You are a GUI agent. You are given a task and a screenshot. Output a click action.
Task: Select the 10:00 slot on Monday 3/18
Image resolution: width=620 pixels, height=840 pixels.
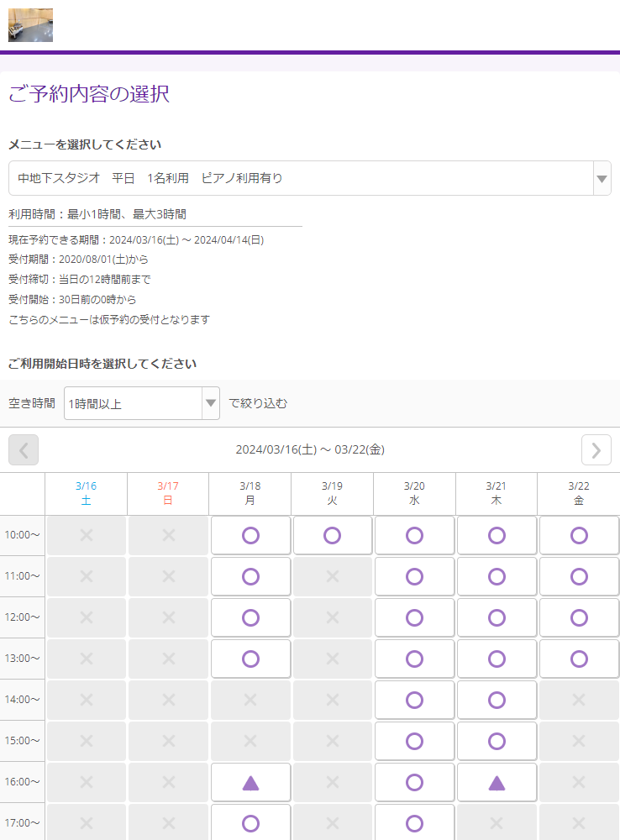[250, 535]
